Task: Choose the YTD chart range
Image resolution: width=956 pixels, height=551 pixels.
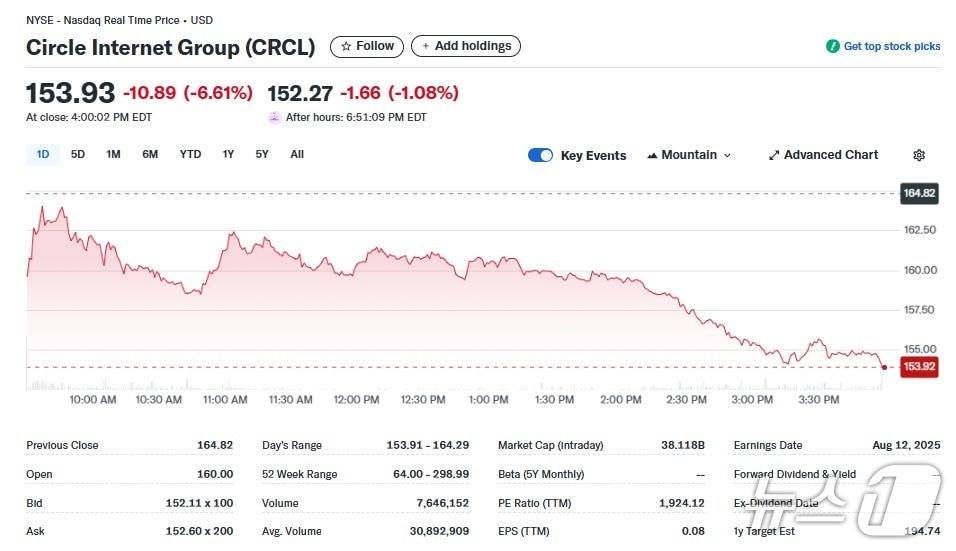Action: pos(190,154)
